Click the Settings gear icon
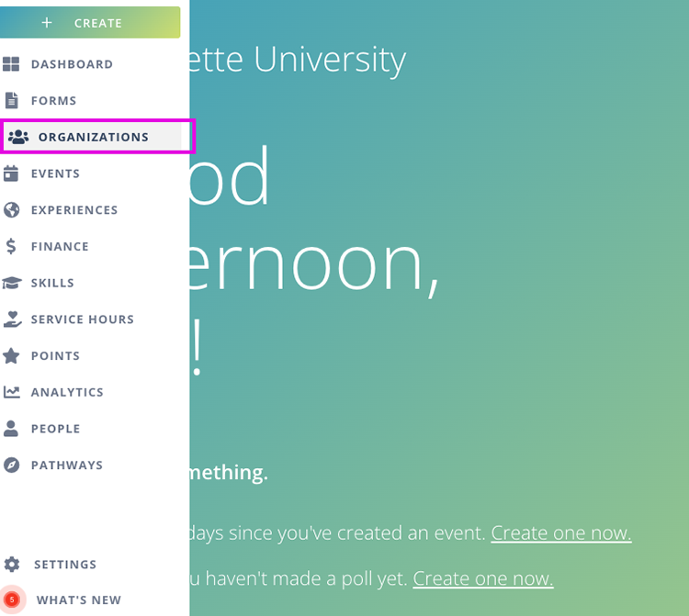This screenshot has width=689, height=616. (12, 564)
